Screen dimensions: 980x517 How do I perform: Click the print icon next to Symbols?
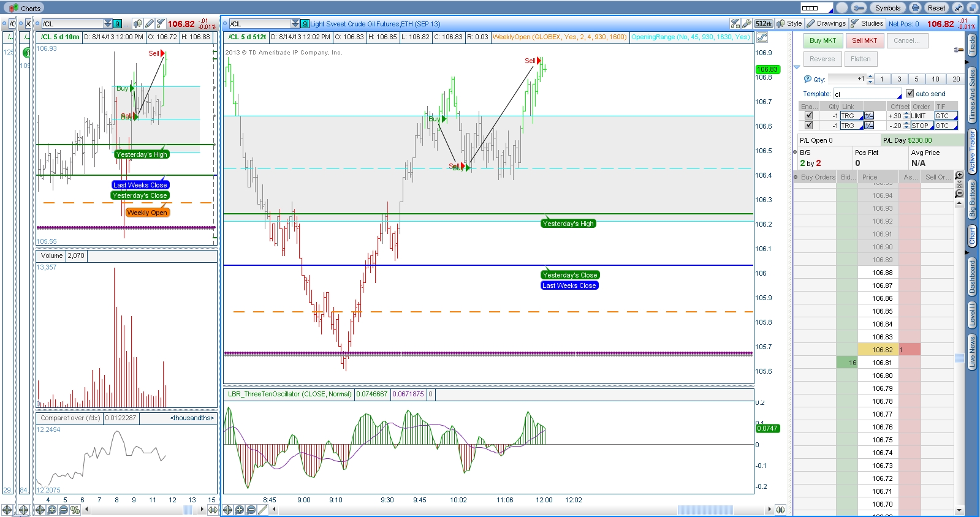click(x=915, y=8)
